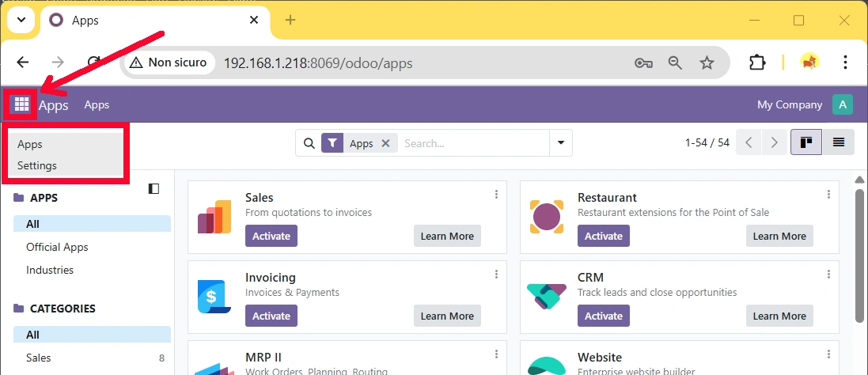Learn More about Restaurant

(779, 236)
